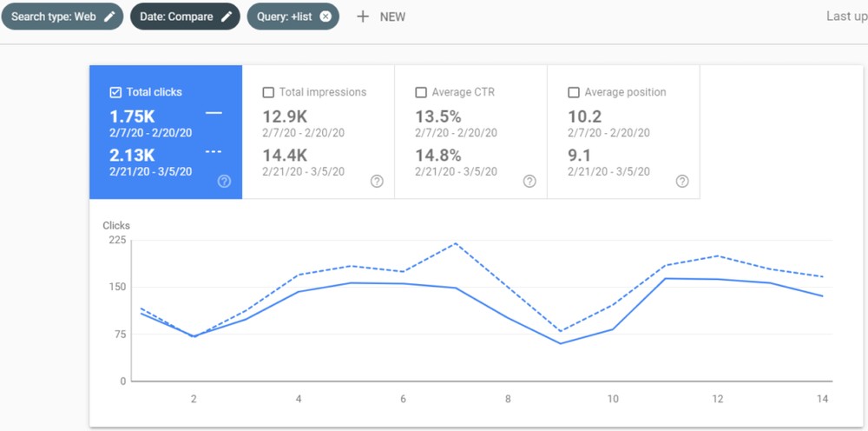Click the 14.8% CTR value
The width and height of the screenshot is (868, 431).
click(x=437, y=156)
